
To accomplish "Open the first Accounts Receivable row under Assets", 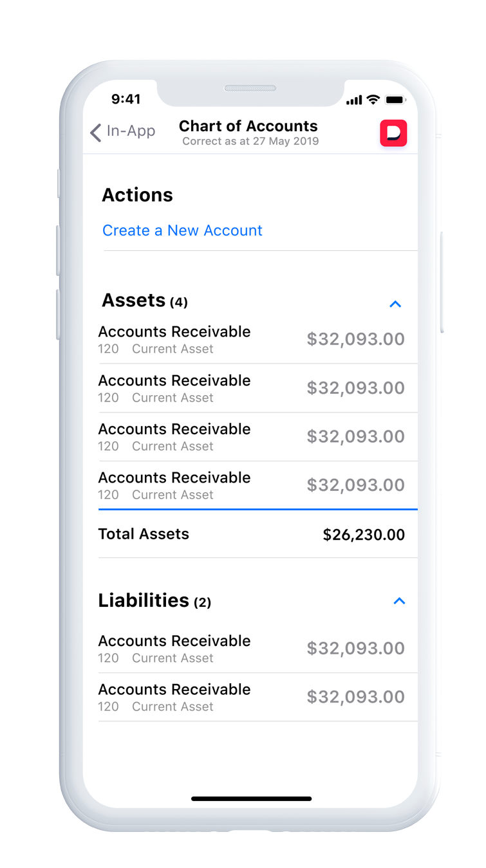I will click(x=251, y=339).
